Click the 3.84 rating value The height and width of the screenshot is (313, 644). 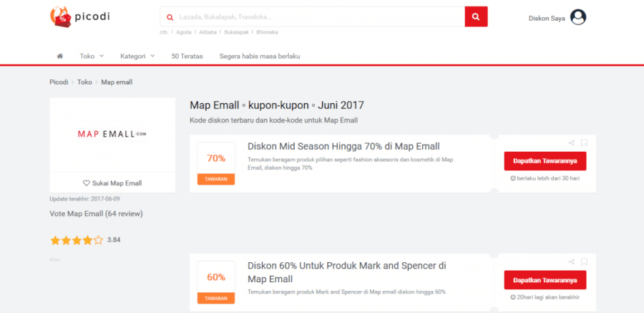pyautogui.click(x=114, y=240)
